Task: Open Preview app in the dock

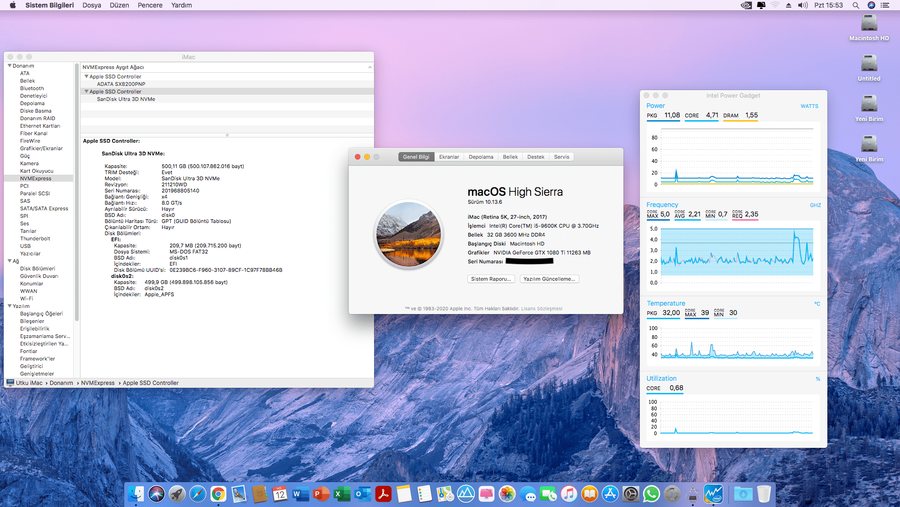Action: pos(239,494)
